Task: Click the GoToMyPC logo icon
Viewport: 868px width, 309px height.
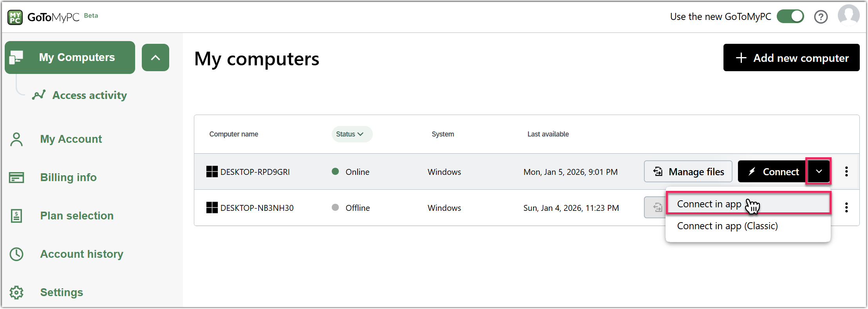Action: click(x=15, y=17)
